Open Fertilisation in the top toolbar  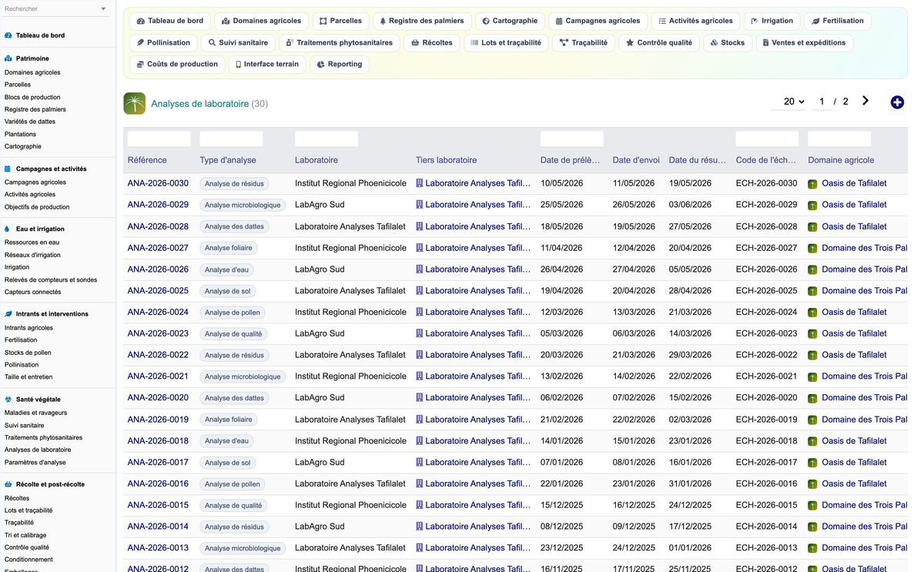click(x=838, y=21)
